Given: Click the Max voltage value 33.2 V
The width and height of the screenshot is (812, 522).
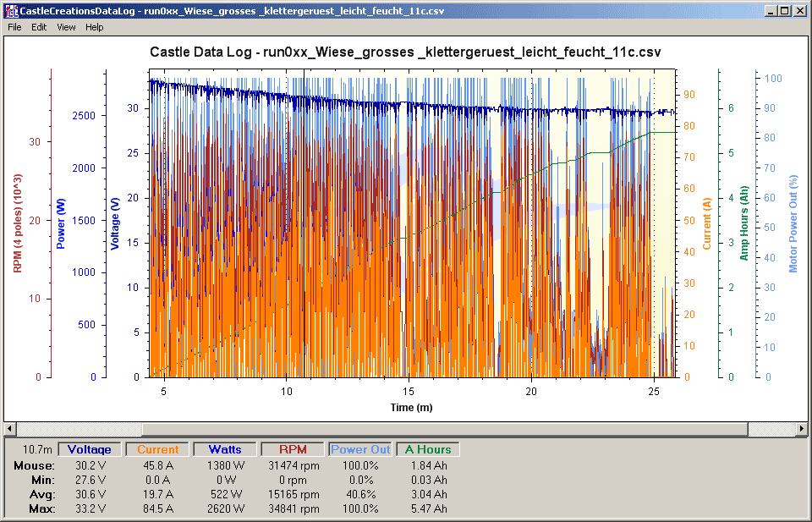Looking at the screenshot, I should coord(91,509).
